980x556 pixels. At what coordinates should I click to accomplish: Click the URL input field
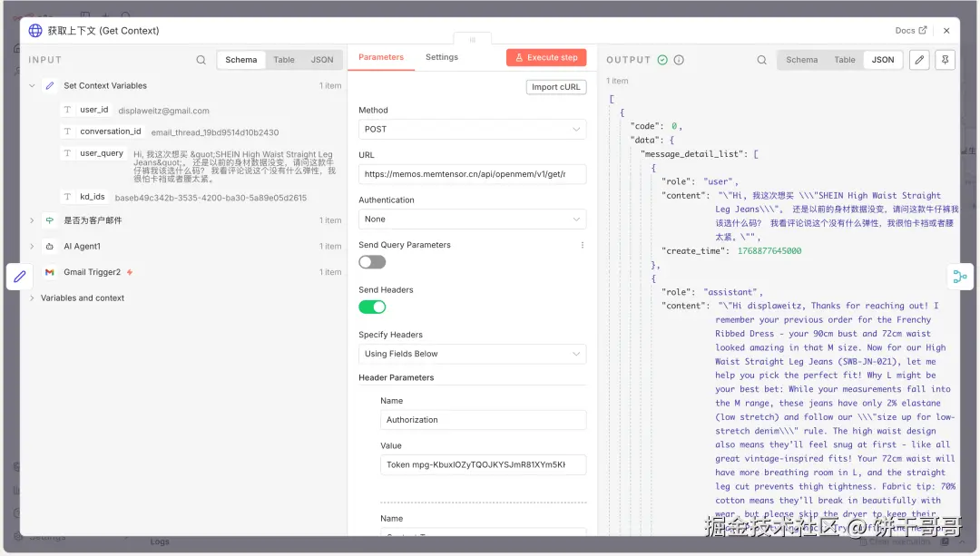(x=472, y=174)
